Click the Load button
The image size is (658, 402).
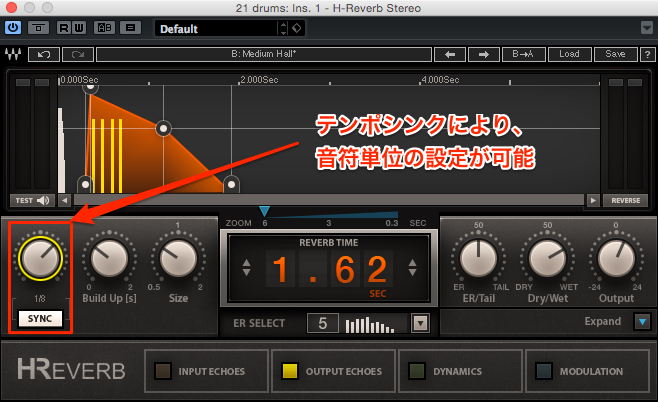[569, 55]
